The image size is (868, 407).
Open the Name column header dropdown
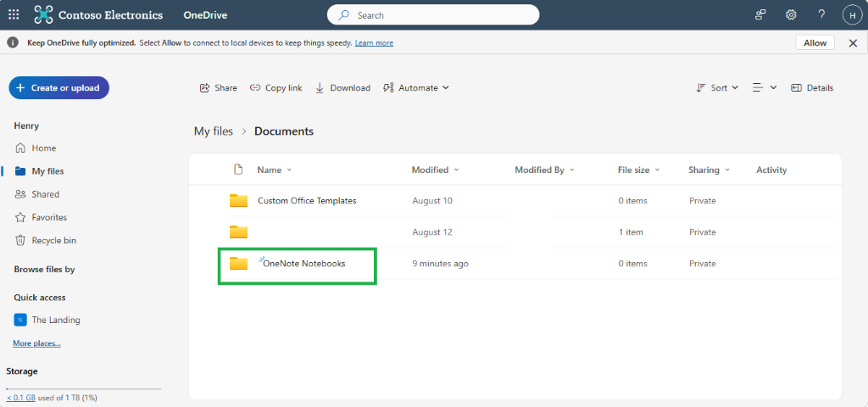pos(289,170)
